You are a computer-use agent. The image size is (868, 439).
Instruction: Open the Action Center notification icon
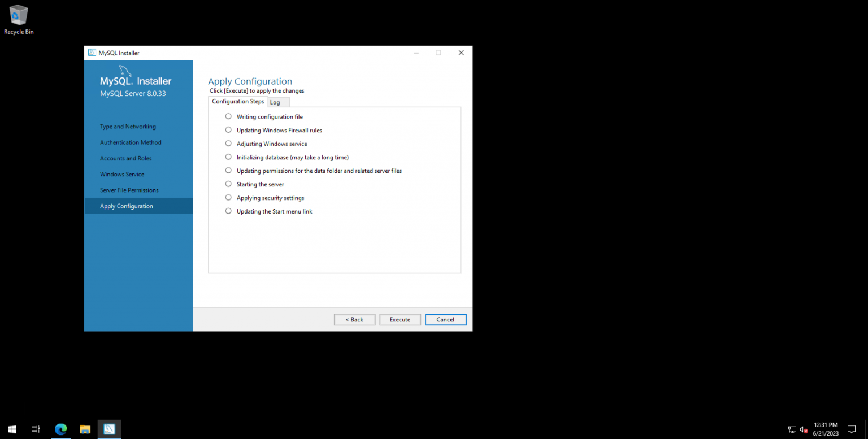pyautogui.click(x=852, y=429)
